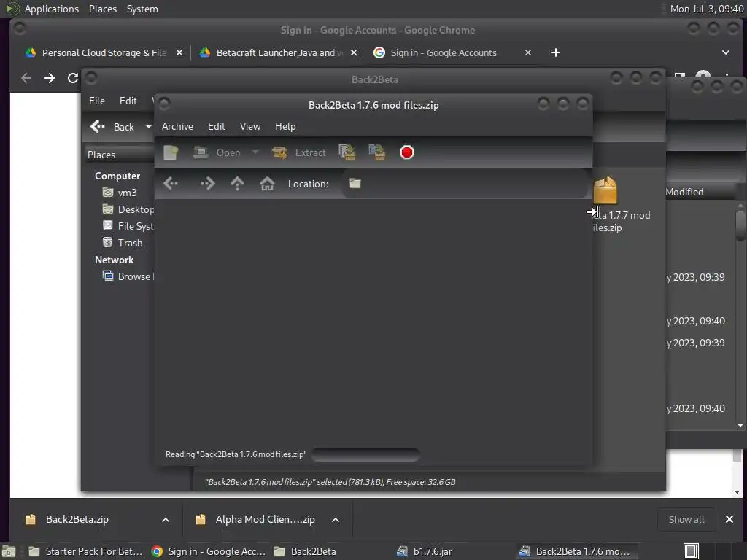This screenshot has width=747, height=560.
Task: Click the Open archive toolbar button
Action: (x=217, y=152)
